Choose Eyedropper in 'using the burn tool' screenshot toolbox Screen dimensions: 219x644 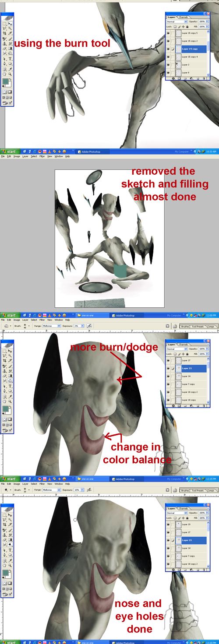[10, 69]
